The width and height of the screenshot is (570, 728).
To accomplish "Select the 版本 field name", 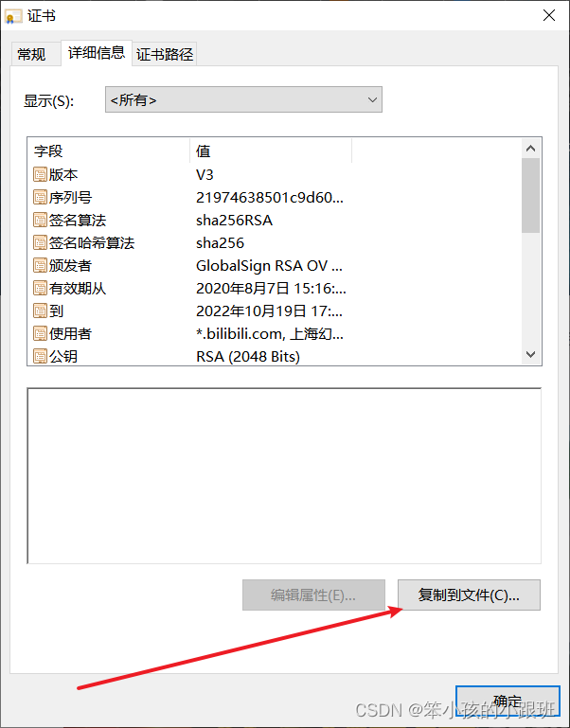I will [63, 174].
